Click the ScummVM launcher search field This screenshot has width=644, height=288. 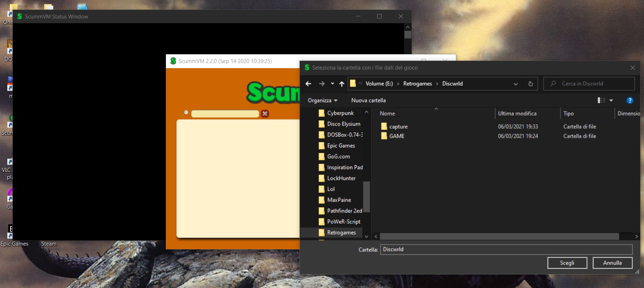pyautogui.click(x=225, y=114)
